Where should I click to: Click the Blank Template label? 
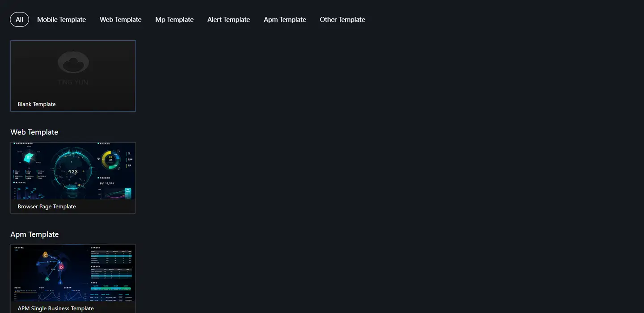tap(37, 104)
